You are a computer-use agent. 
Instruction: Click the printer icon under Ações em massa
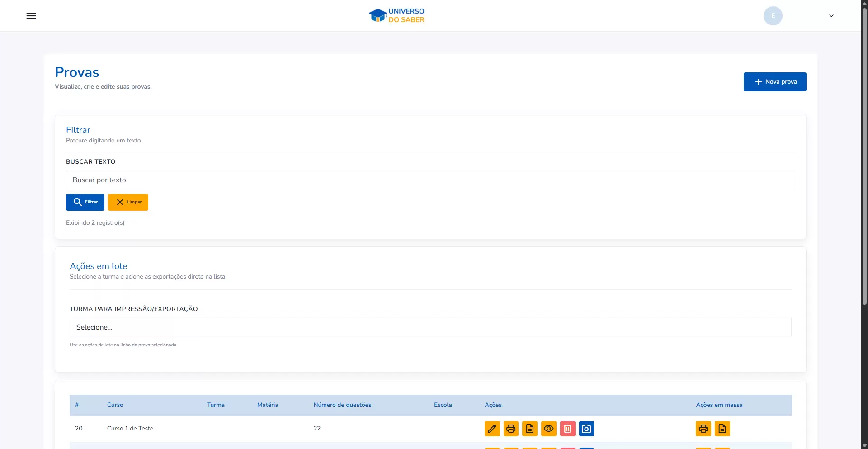703,429
